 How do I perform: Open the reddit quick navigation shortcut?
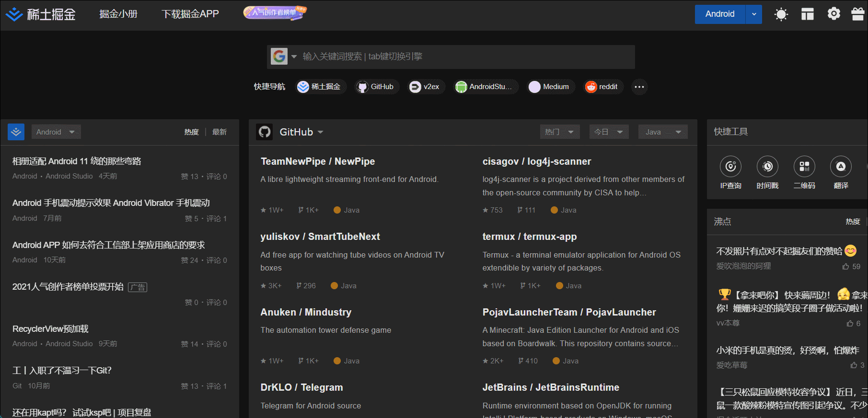pos(603,87)
